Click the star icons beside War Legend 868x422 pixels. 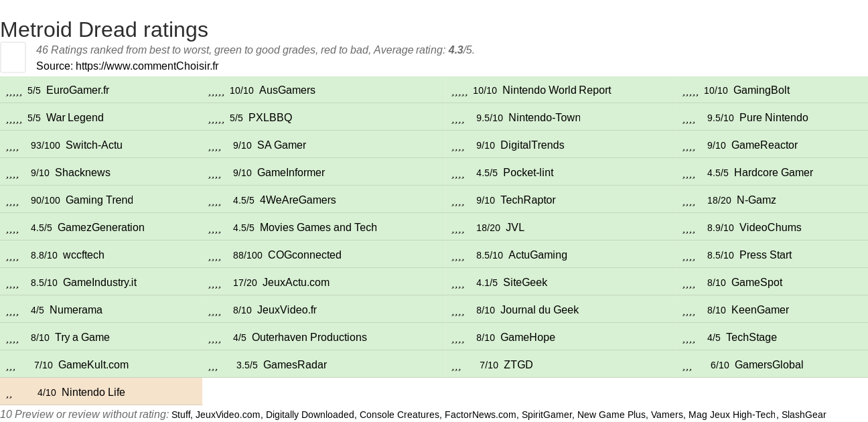tap(14, 118)
